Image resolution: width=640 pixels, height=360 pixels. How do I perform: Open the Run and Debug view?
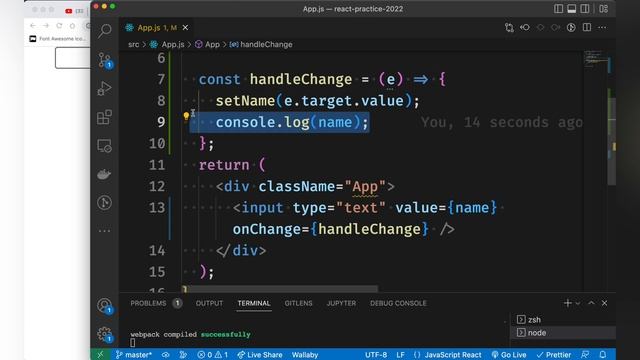pyautogui.click(x=104, y=88)
